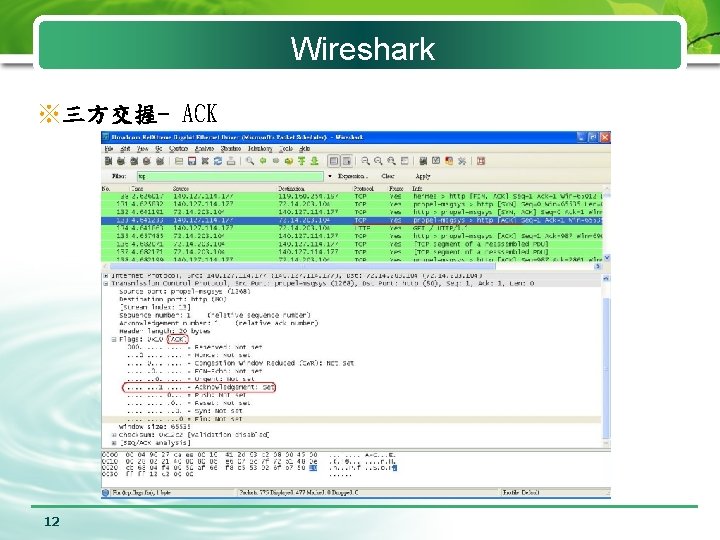The image size is (720, 540).
Task: Reset zoom to normal size icon
Action: [x=391, y=161]
